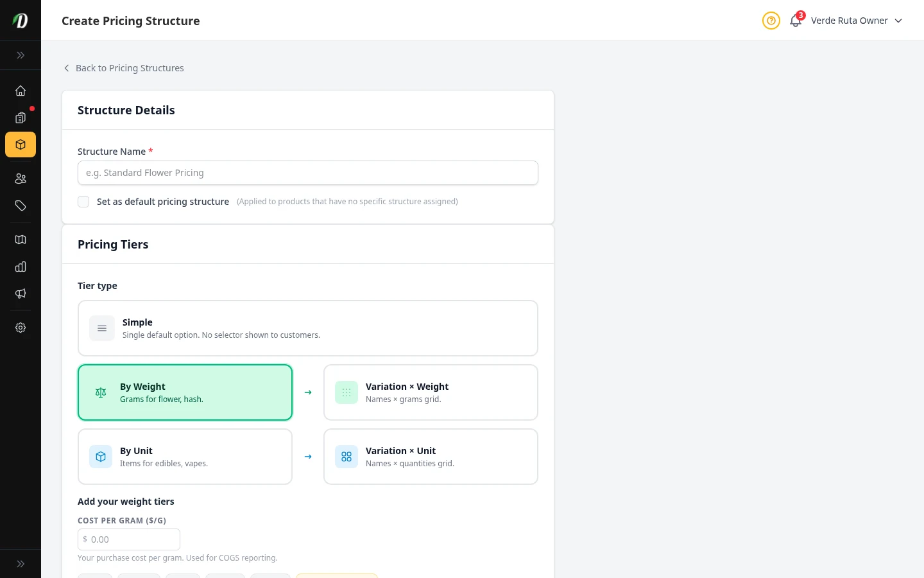The width and height of the screenshot is (924, 578).
Task: Select the highlighted Products cube icon
Action: click(21, 144)
